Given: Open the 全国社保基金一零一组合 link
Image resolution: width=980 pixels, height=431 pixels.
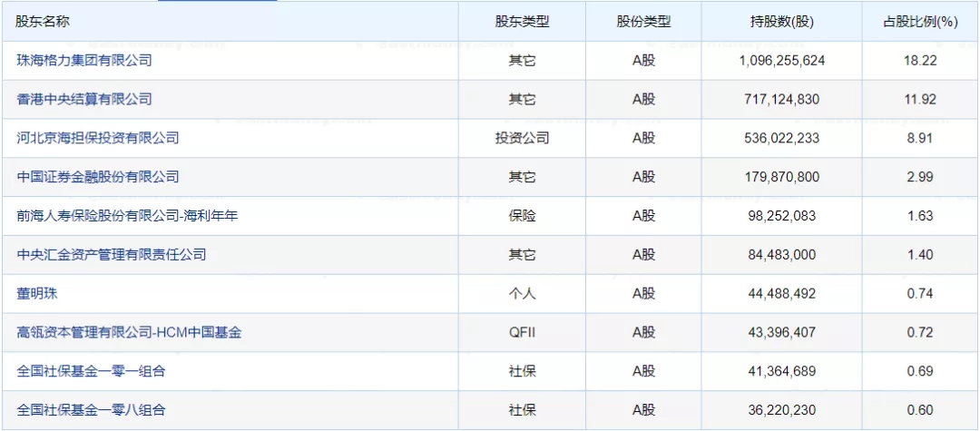Looking at the screenshot, I should coord(92,371).
